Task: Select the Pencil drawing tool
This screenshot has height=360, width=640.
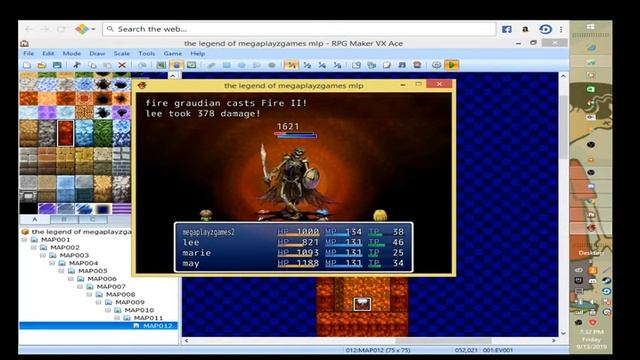Action: pyautogui.click(x=211, y=65)
